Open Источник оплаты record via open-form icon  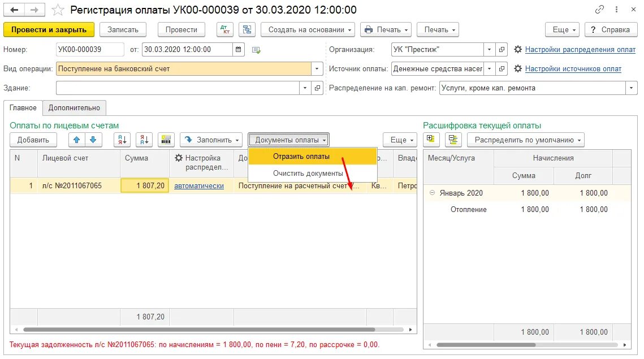coord(502,68)
